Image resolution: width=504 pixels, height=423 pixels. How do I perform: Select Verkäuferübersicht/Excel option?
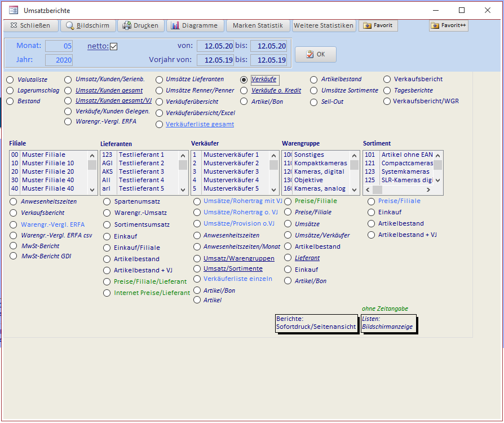[159, 113]
